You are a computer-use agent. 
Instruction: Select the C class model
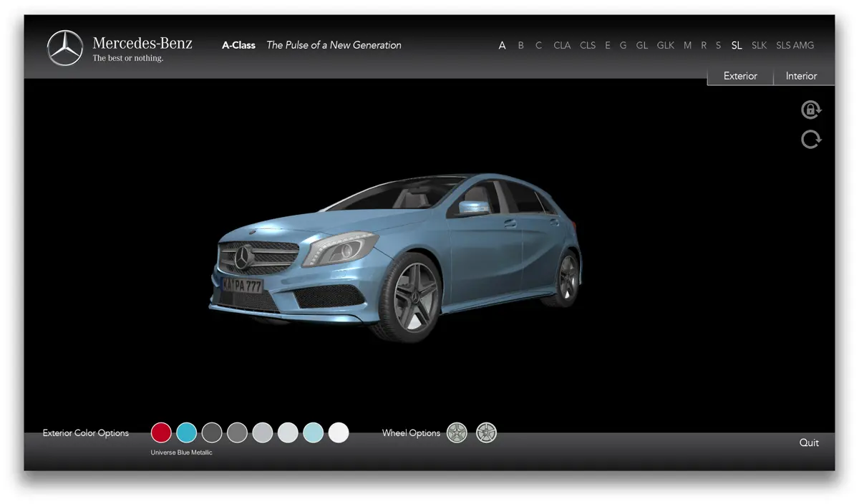point(538,45)
